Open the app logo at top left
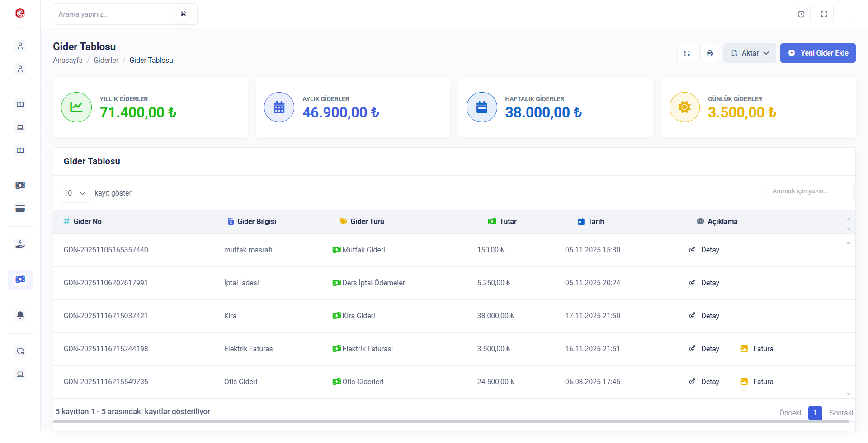Screen dimensions: 868x443 point(20,14)
